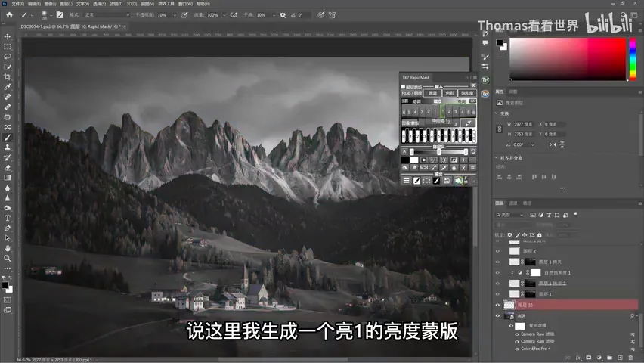
Task: Hide the ACR smart object layer
Action: coord(497,315)
